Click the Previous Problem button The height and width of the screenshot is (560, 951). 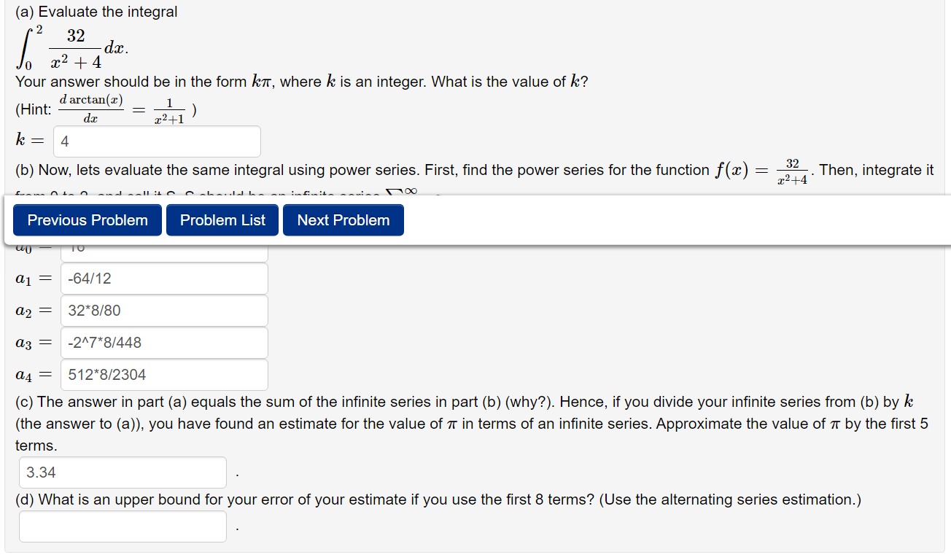point(87,219)
